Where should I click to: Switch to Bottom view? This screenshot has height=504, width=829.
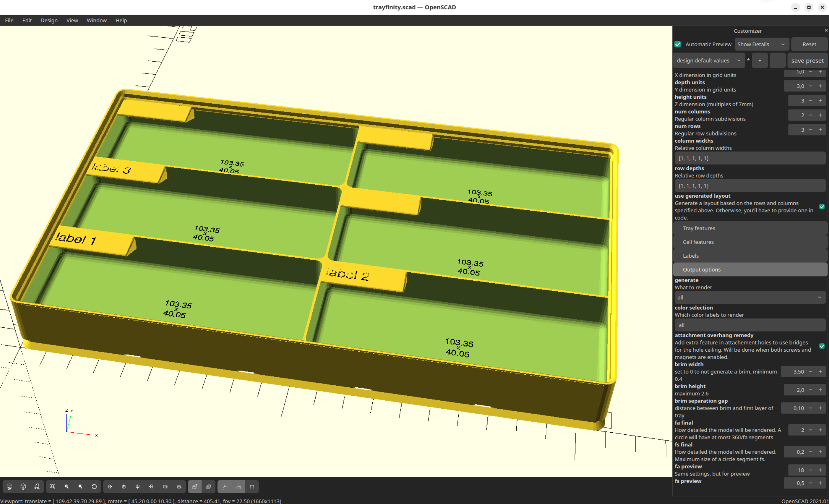pos(138,486)
